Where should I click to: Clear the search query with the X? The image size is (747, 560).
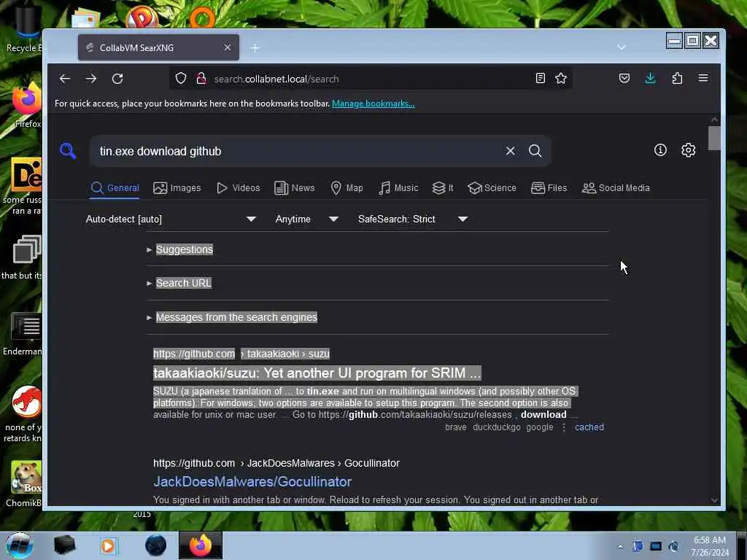click(510, 151)
